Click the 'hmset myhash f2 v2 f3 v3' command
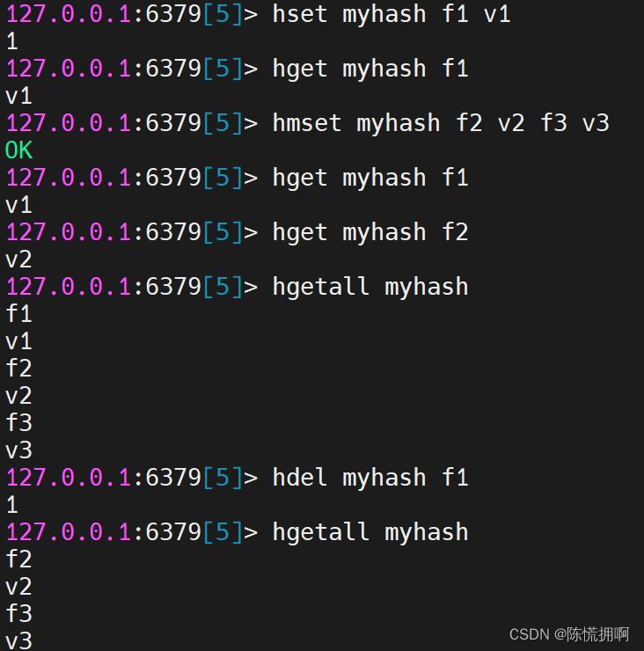644x651 pixels. click(x=441, y=123)
